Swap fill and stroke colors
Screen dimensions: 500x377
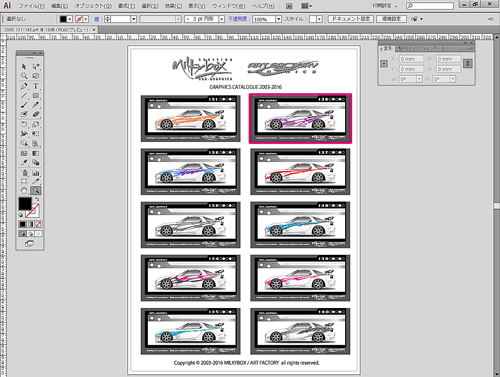[37, 199]
